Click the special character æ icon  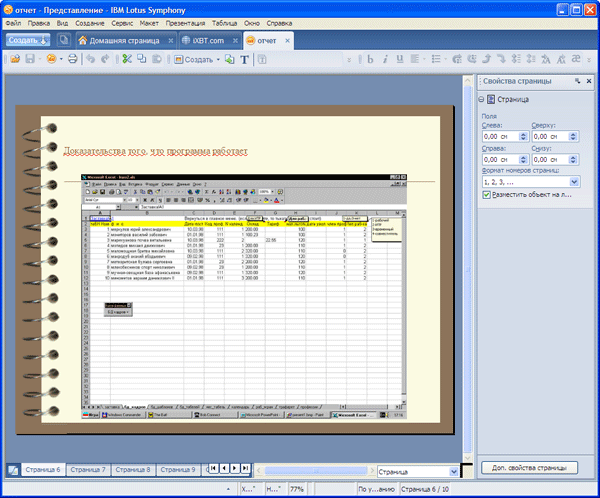point(576,59)
